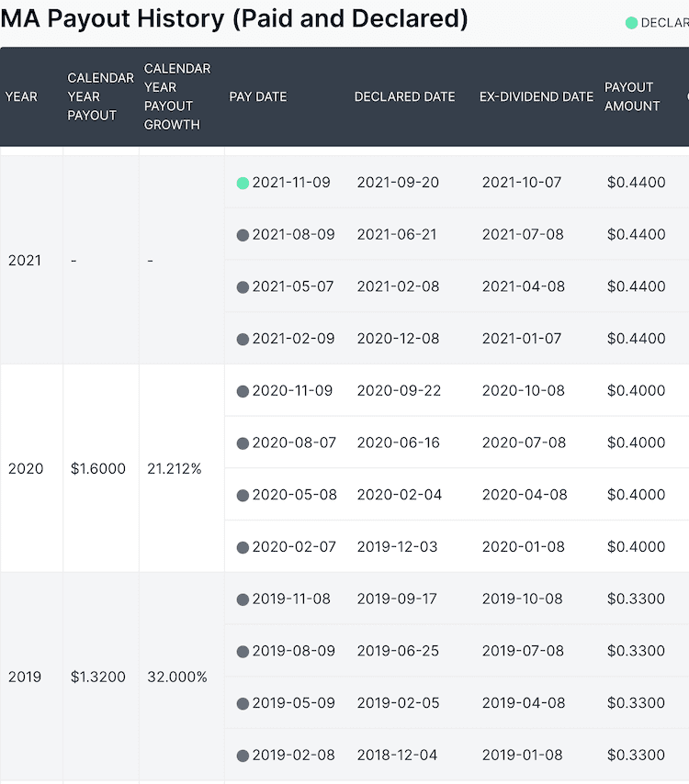
Task: Click ex-dividend date 2020-01-08
Action: (x=524, y=546)
